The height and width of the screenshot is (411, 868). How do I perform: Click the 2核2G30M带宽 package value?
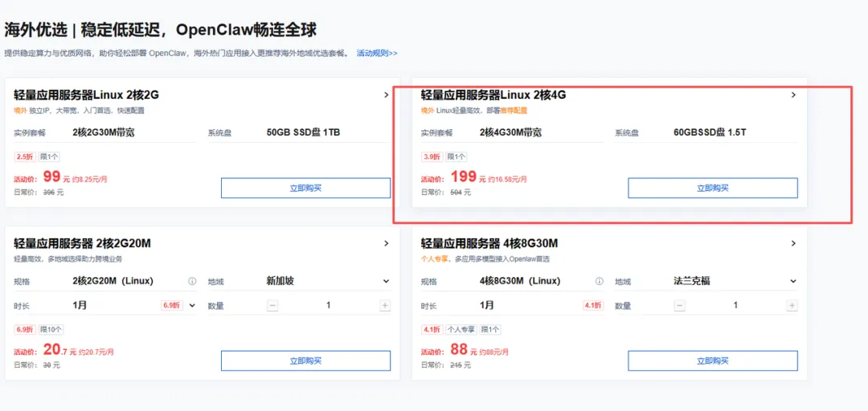(102, 132)
